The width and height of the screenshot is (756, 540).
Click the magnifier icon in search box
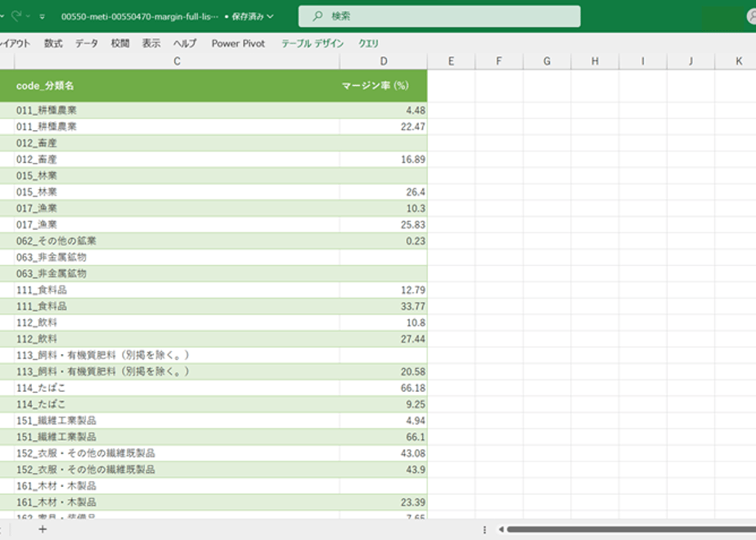[x=317, y=16]
